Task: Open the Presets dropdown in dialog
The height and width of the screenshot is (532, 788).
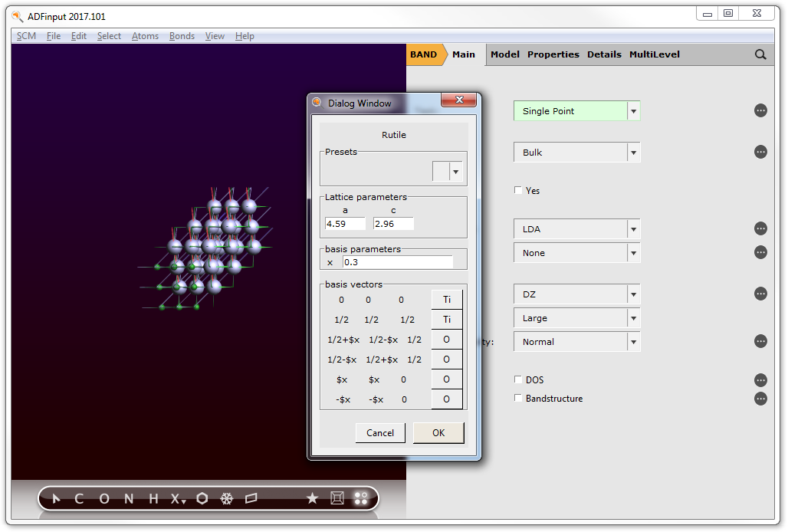Action: click(x=455, y=172)
